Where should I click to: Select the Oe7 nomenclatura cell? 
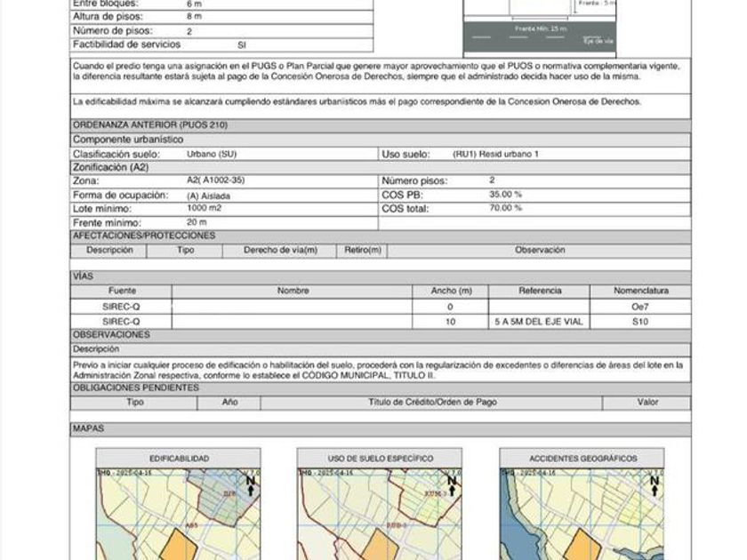click(x=640, y=307)
